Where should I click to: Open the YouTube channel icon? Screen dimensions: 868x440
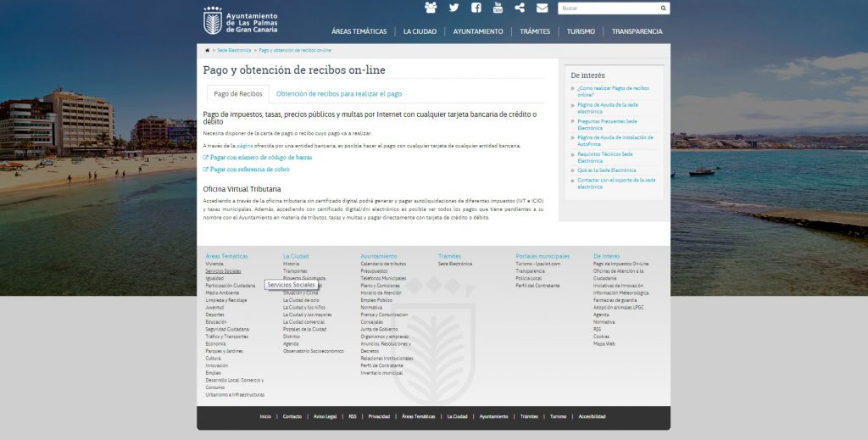tap(498, 8)
